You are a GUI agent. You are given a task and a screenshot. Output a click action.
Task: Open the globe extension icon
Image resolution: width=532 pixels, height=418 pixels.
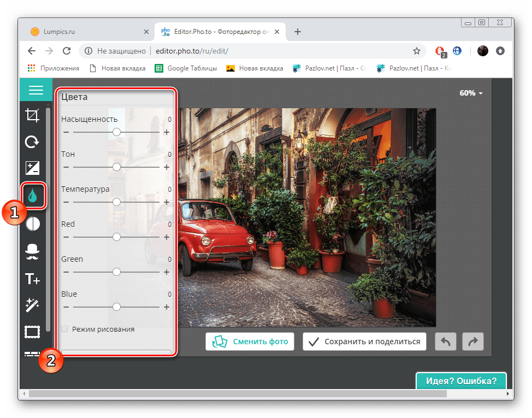(x=457, y=51)
